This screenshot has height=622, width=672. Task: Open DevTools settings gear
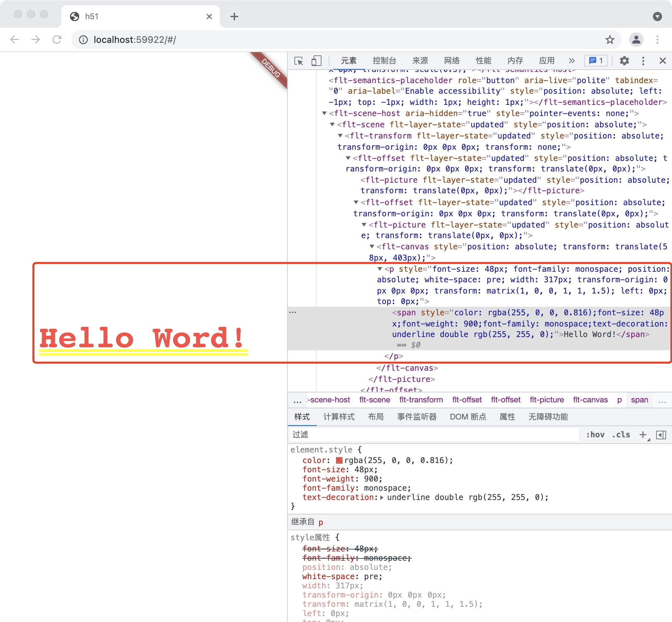pyautogui.click(x=624, y=61)
